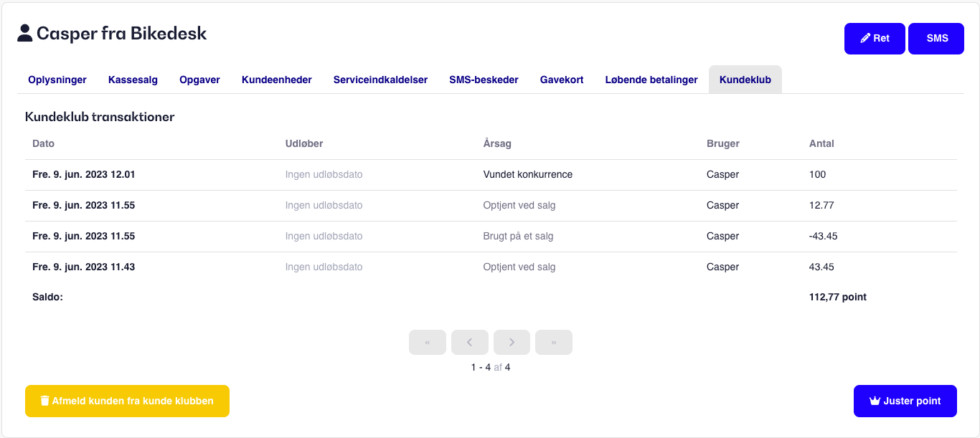The image size is (980, 438).
Task: Go to next page with right chevron
Action: coord(512,343)
